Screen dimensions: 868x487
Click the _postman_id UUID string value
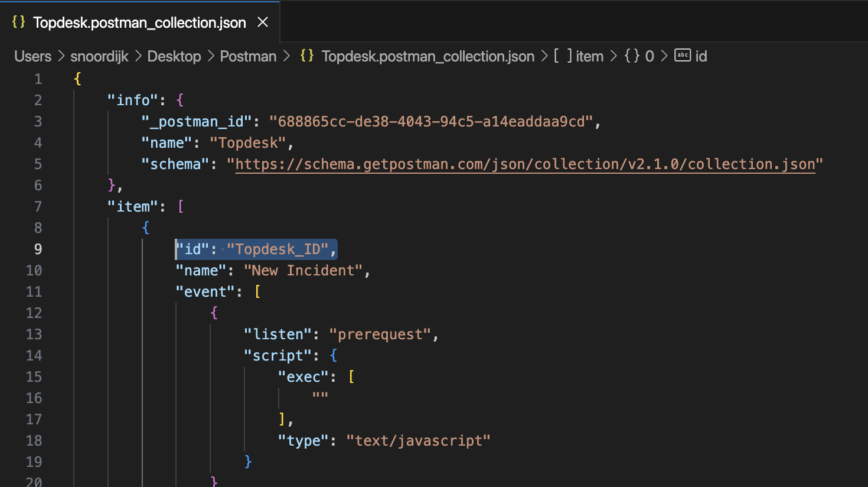[431, 122]
